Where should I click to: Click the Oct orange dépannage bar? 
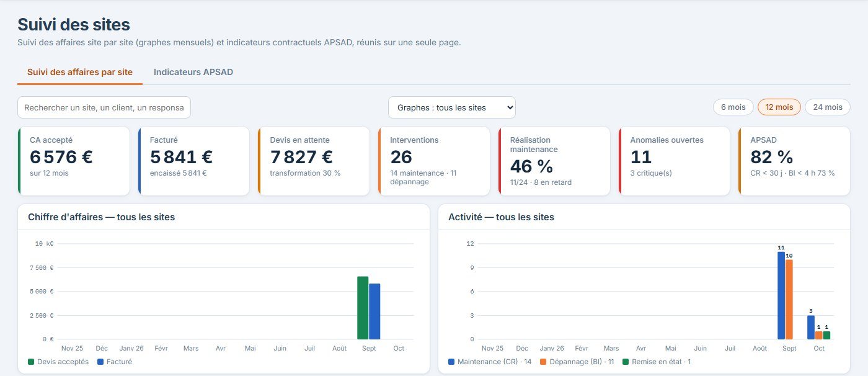(x=819, y=335)
